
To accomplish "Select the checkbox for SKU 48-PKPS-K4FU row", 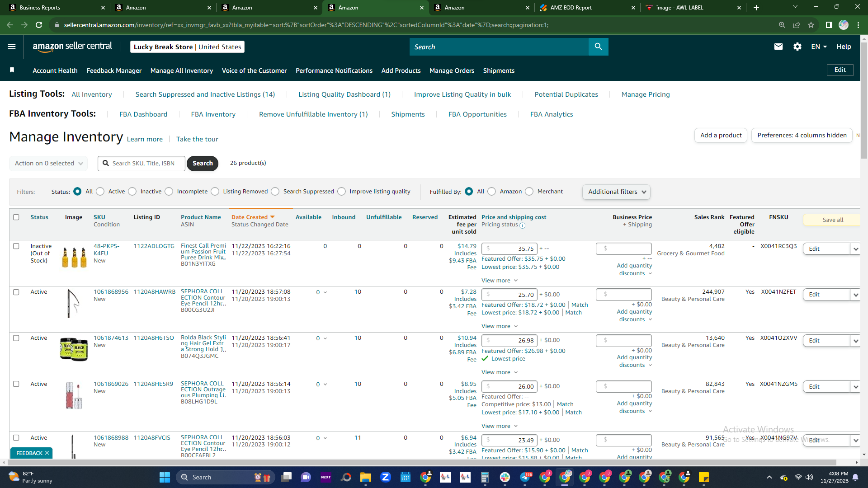I will [16, 246].
